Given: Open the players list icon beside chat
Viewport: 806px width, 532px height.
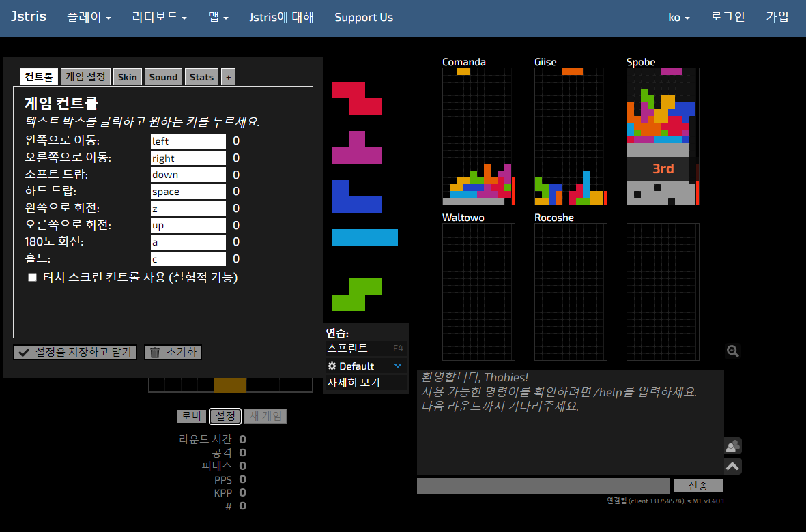Looking at the screenshot, I should pos(732,446).
